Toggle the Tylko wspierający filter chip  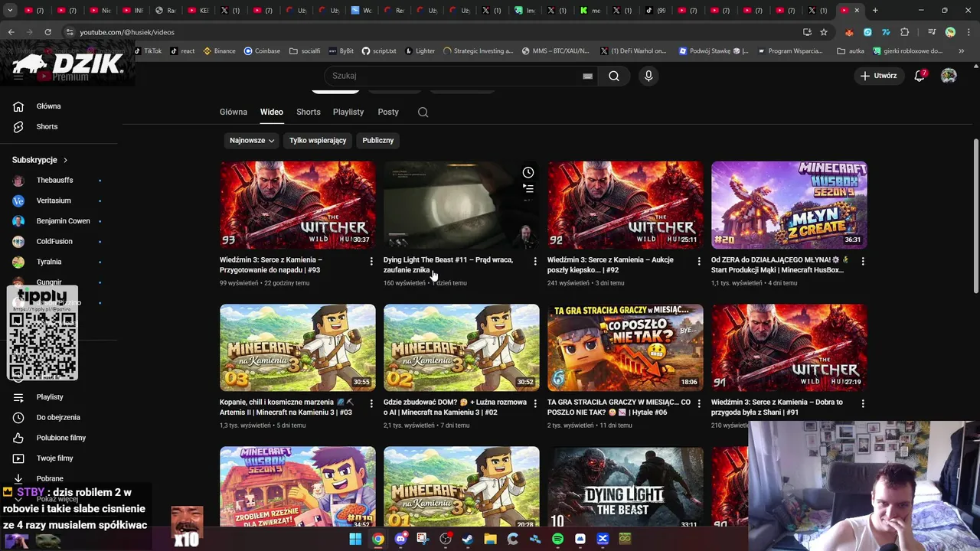318,140
